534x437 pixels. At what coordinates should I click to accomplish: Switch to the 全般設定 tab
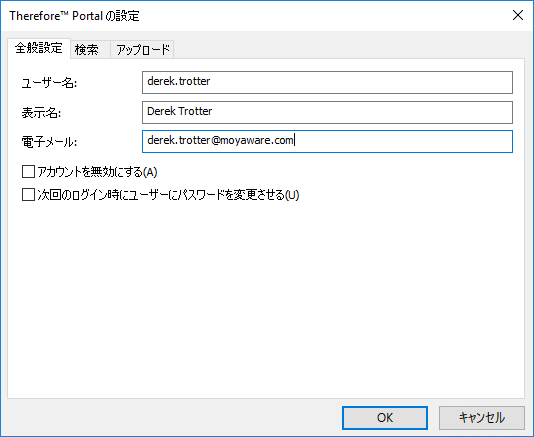pos(39,48)
